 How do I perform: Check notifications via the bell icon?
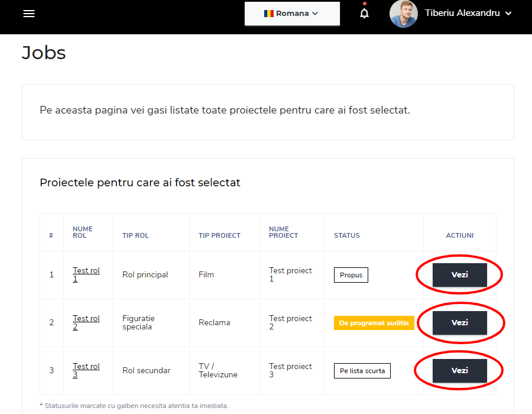point(364,13)
